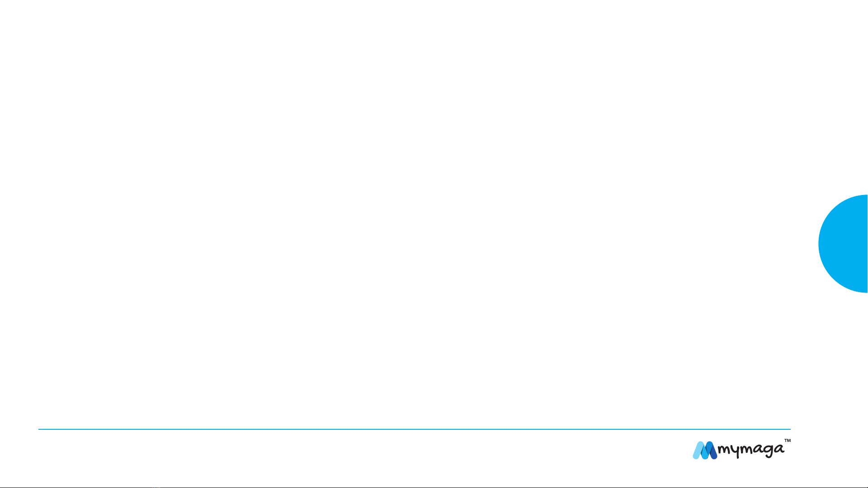Click the final letter a in mymaga
This screenshot has width=868, height=488.
[779, 449]
